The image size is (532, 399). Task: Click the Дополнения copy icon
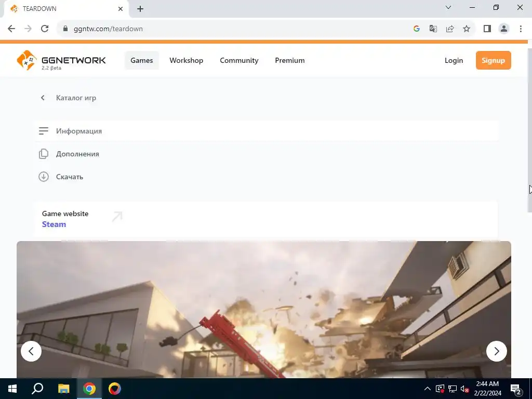44,154
